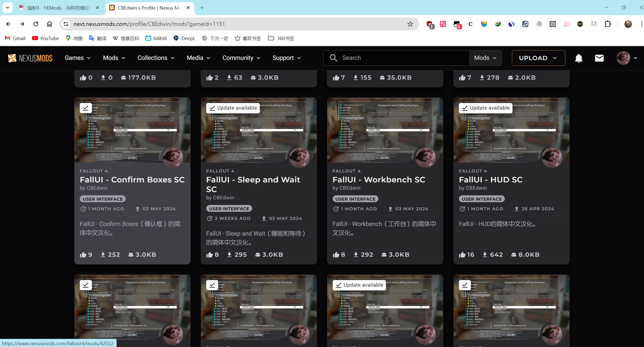
Task: Toggle checkmark on bottom-row second mod card
Action: 212,285
